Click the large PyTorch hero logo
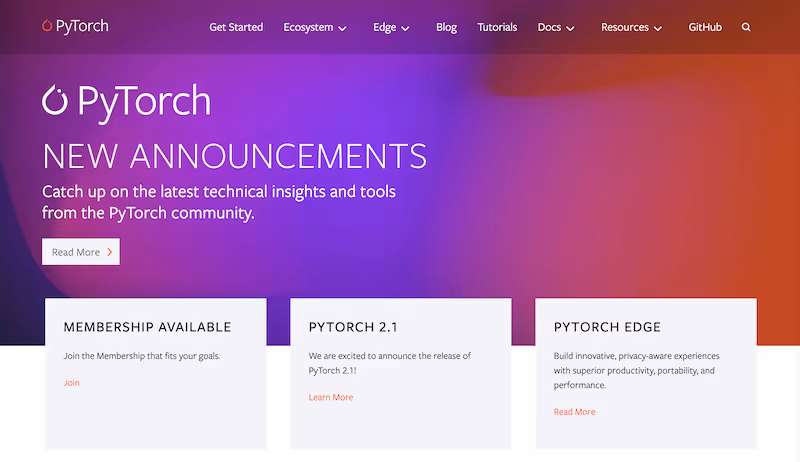800x462 pixels. coord(126,102)
